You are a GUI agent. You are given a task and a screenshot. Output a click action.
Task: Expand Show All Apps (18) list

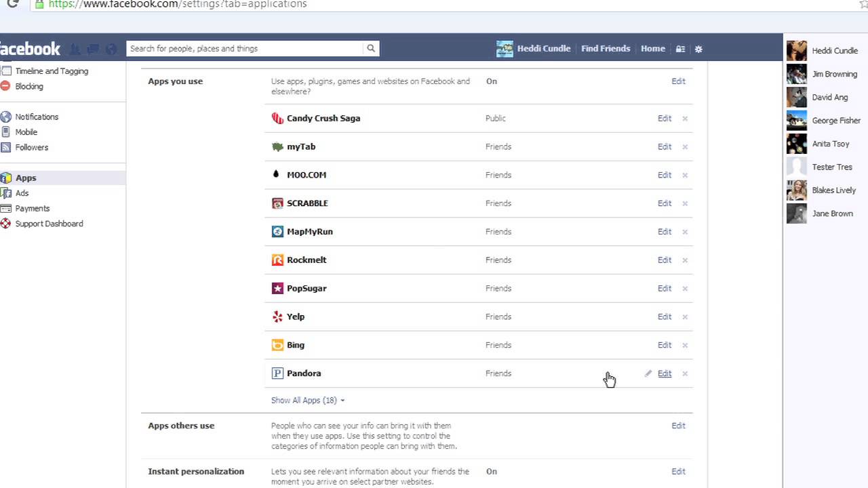click(x=308, y=401)
